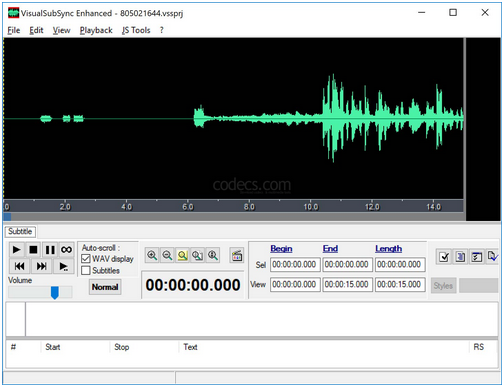Screen dimensions: 504x387
Task: Focus the Sel Length time field
Action: click(400, 265)
